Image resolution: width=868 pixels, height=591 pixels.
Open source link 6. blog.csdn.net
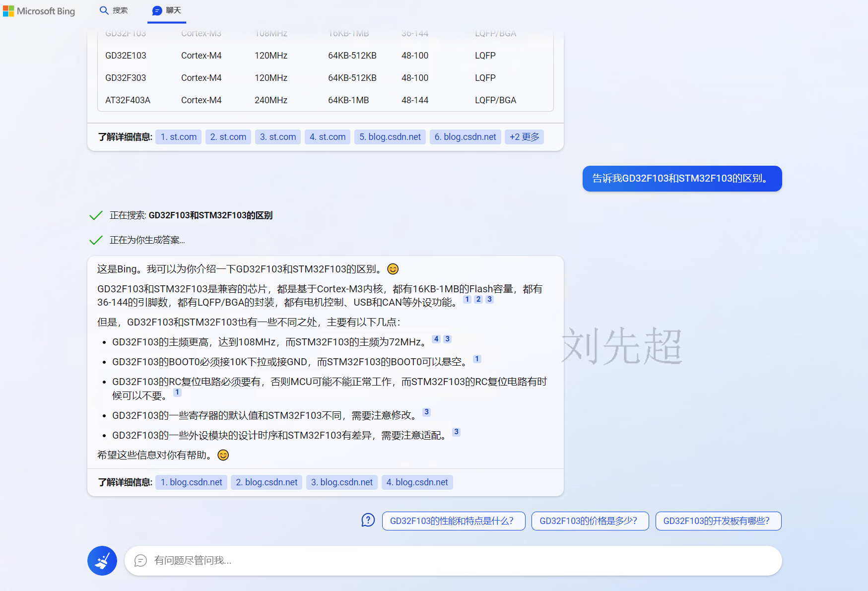point(466,137)
